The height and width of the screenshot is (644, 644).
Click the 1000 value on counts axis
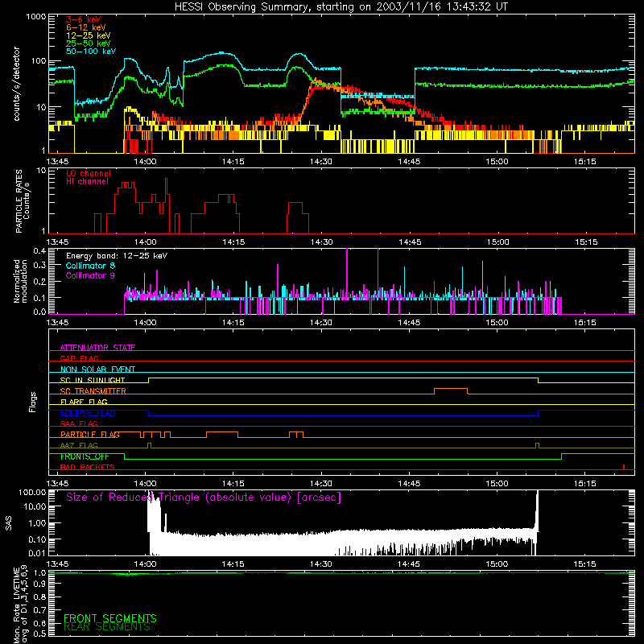(x=35, y=17)
